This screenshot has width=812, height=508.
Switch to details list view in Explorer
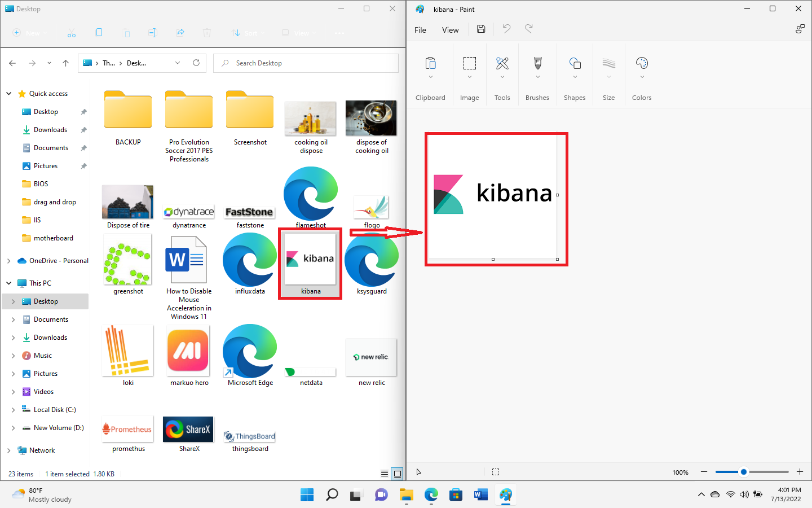pyautogui.click(x=385, y=474)
